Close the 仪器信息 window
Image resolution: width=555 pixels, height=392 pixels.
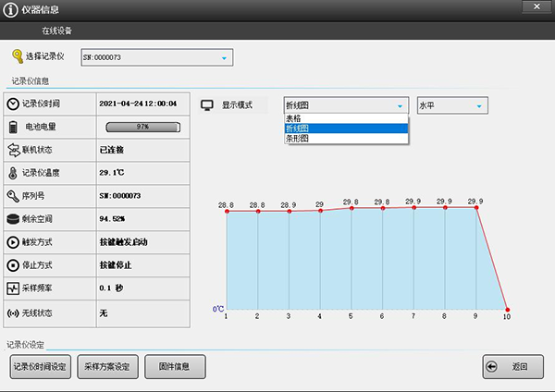pos(536,6)
